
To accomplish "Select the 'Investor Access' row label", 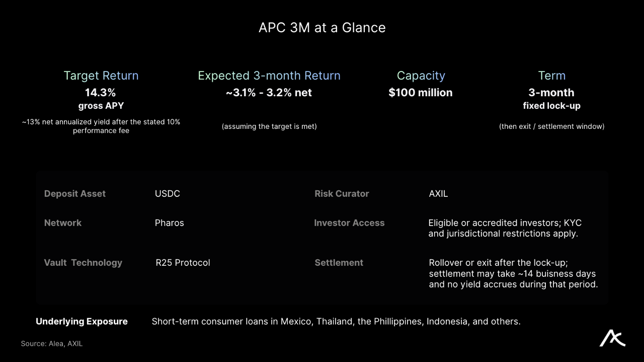I will [x=349, y=223].
